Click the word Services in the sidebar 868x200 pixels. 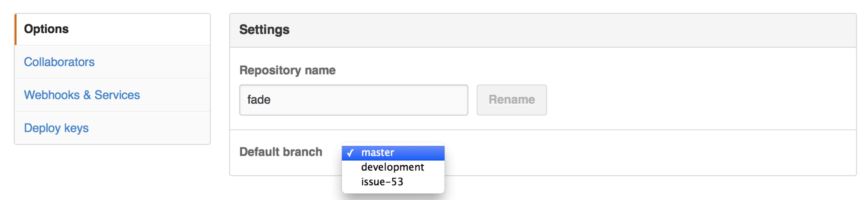[117, 95]
